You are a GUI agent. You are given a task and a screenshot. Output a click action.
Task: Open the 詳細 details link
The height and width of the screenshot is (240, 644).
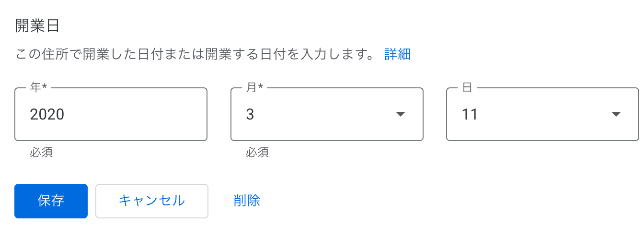tap(398, 54)
